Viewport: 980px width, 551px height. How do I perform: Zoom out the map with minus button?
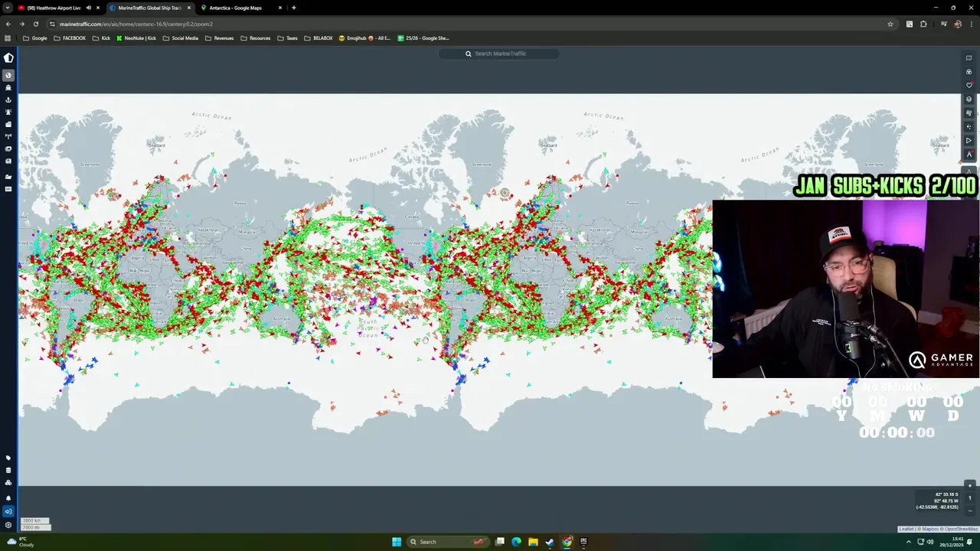pyautogui.click(x=970, y=510)
